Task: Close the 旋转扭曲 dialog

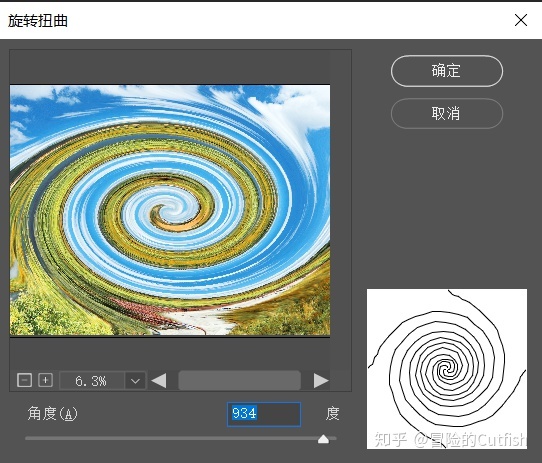Action: [x=521, y=20]
